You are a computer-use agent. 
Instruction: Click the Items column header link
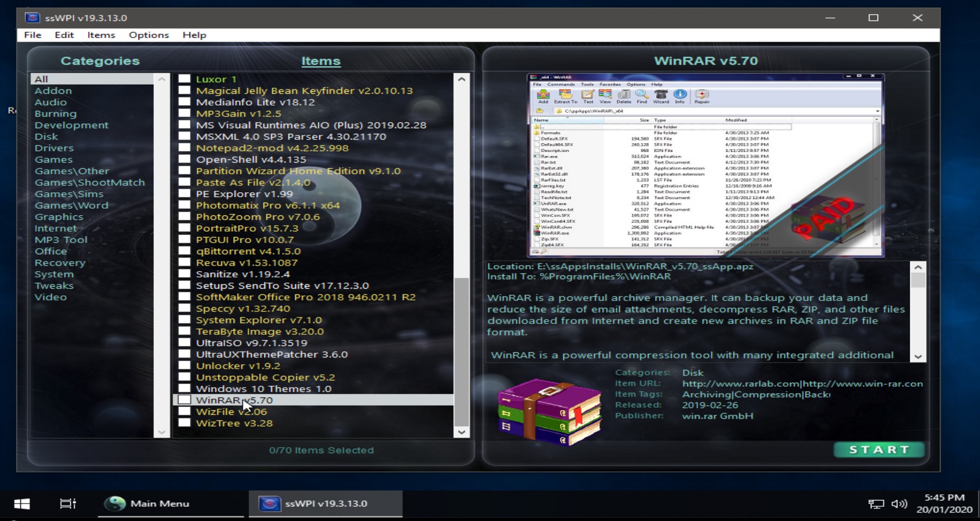(x=321, y=61)
